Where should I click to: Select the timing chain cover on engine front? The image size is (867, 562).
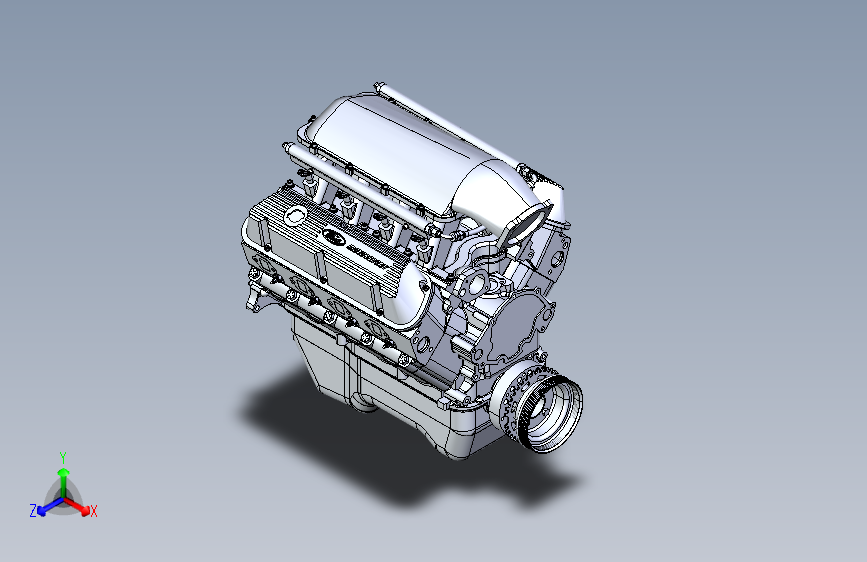tap(518, 324)
